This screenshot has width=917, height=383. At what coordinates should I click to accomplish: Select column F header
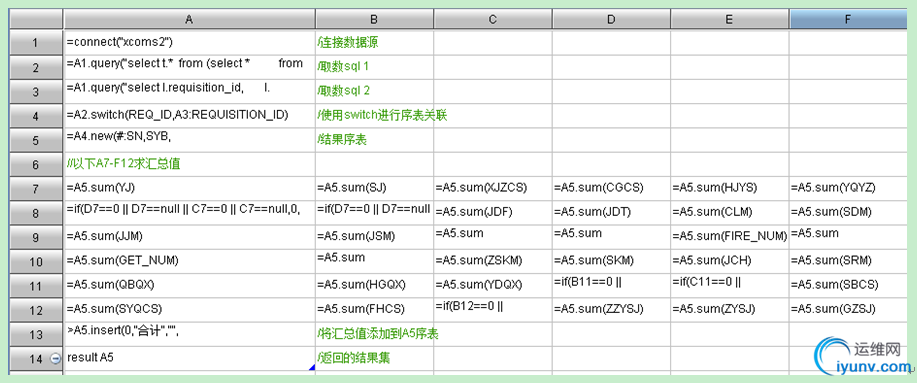848,19
